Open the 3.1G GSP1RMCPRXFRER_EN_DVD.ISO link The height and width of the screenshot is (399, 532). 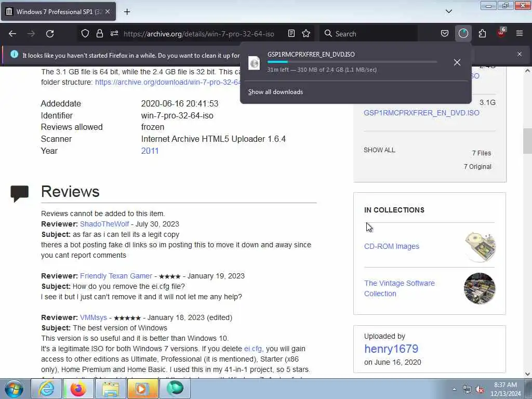click(x=421, y=113)
